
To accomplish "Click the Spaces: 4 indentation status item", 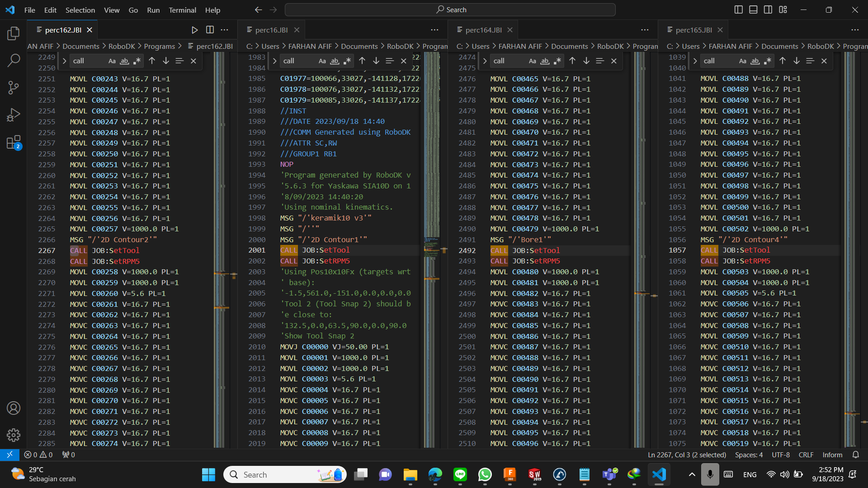I will 749,455.
